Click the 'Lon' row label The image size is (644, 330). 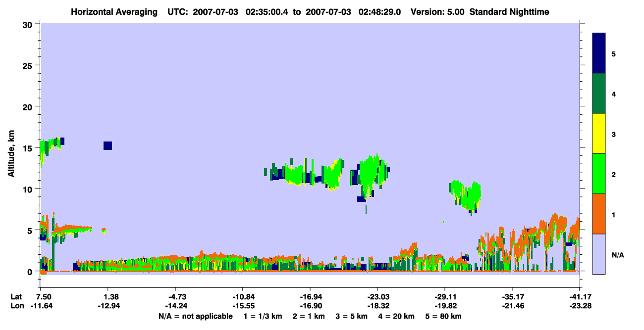point(16,306)
